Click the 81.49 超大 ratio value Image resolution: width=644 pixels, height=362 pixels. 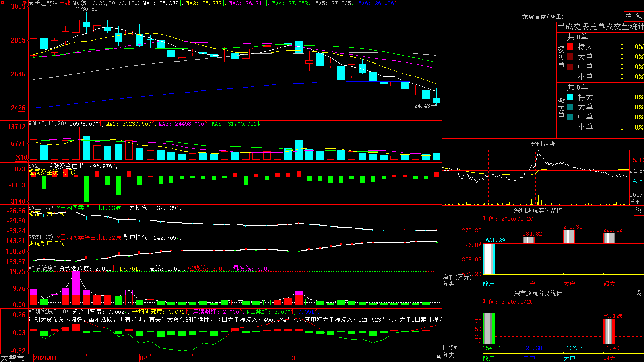(x=611, y=348)
